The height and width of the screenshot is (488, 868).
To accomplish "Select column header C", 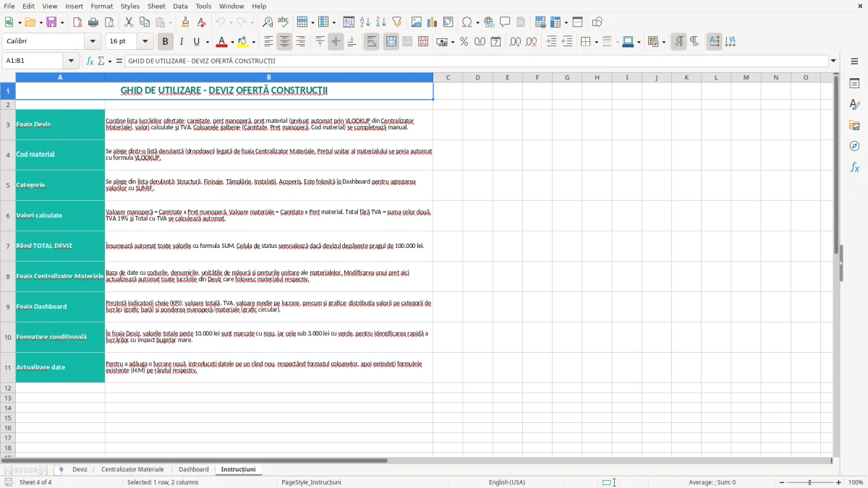I will tap(448, 77).
